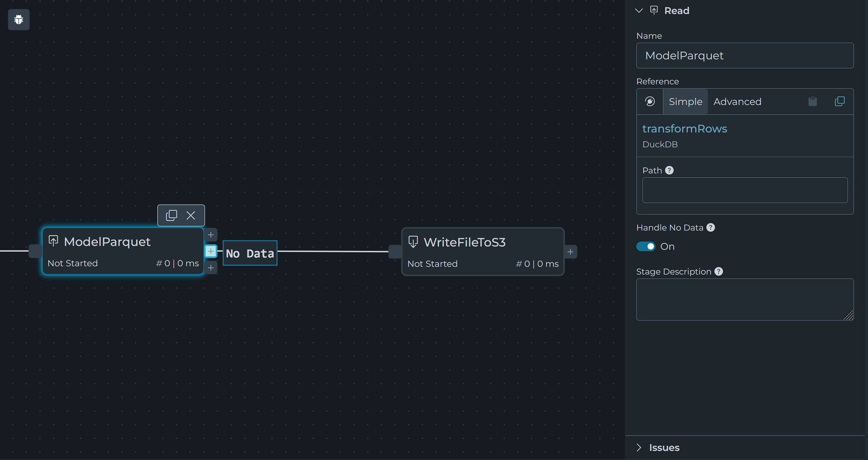Click the reference connection plug icon

point(650,101)
